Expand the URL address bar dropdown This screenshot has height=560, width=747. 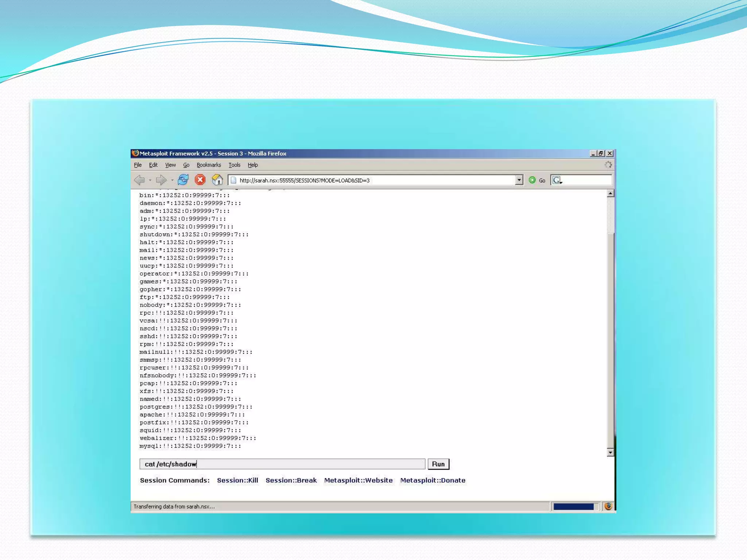[x=519, y=180]
